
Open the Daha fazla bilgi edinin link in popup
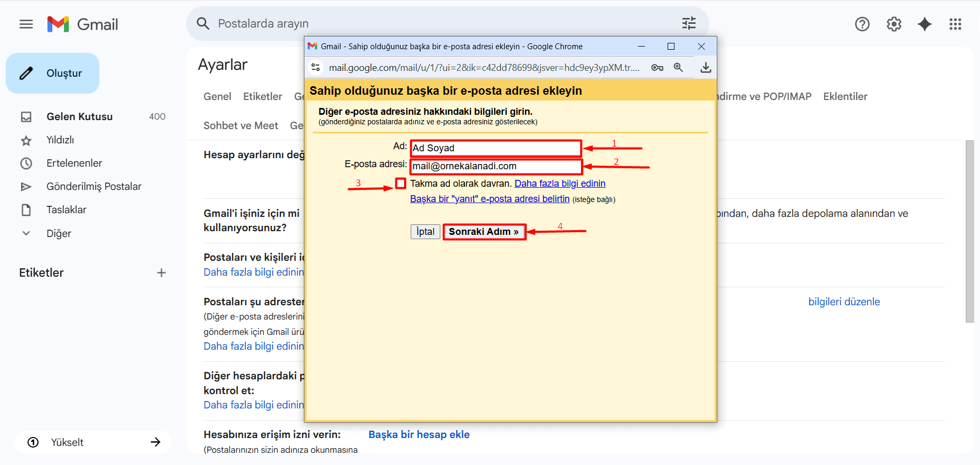point(560,184)
